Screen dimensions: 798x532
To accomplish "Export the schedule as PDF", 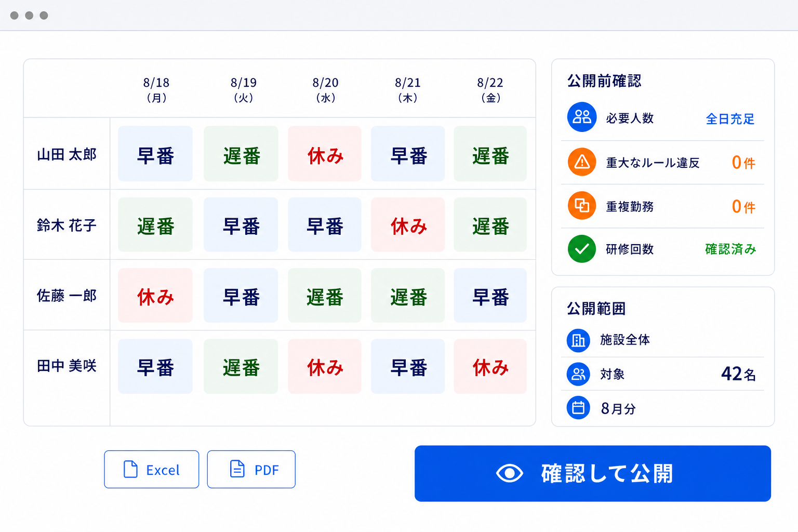I will (251, 469).
